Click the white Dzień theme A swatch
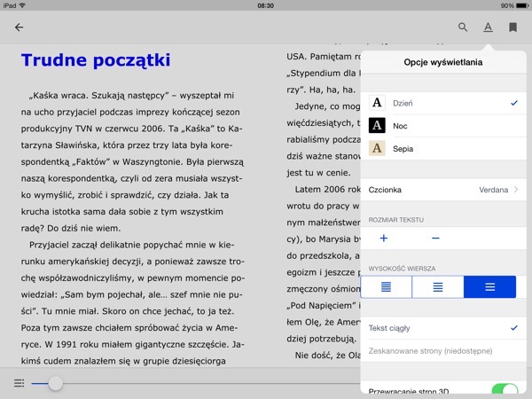The height and width of the screenshot is (399, 532). (377, 103)
